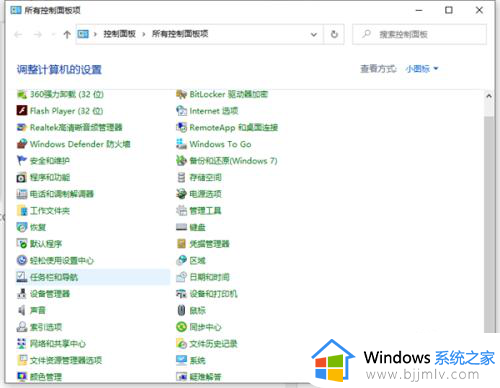500x388 pixels.
Task: Open Flash Player (32 位) icon
Action: (x=22, y=110)
